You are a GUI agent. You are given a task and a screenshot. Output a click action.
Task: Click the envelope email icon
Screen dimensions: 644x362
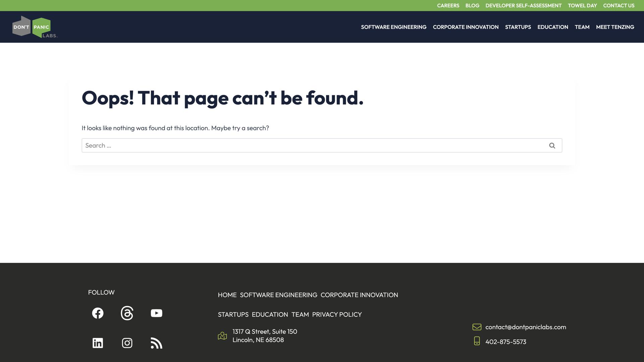point(477,327)
